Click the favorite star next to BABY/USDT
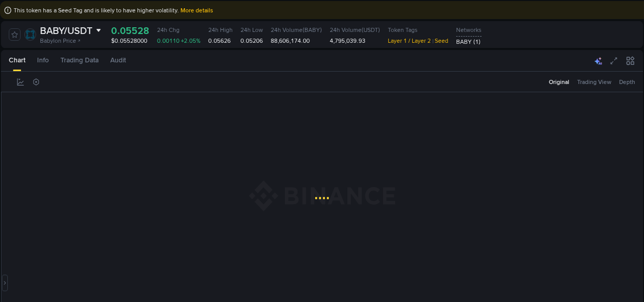The image size is (644, 302). 14,35
